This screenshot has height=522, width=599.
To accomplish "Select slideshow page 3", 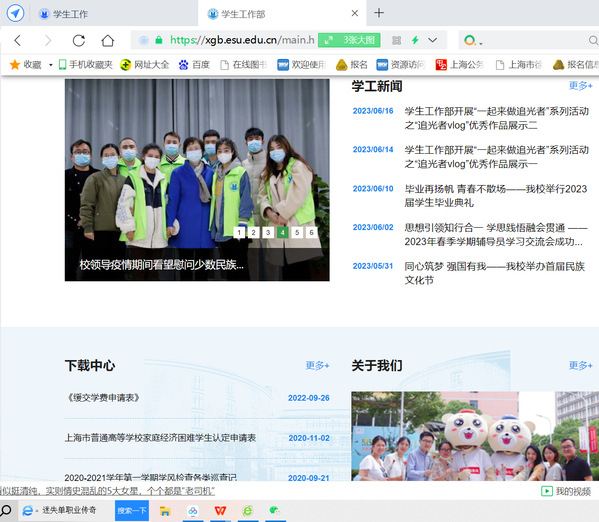I will coord(268,232).
